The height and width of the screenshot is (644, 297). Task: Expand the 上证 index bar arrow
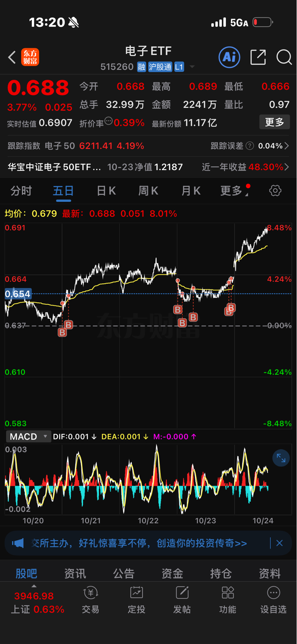34,586
